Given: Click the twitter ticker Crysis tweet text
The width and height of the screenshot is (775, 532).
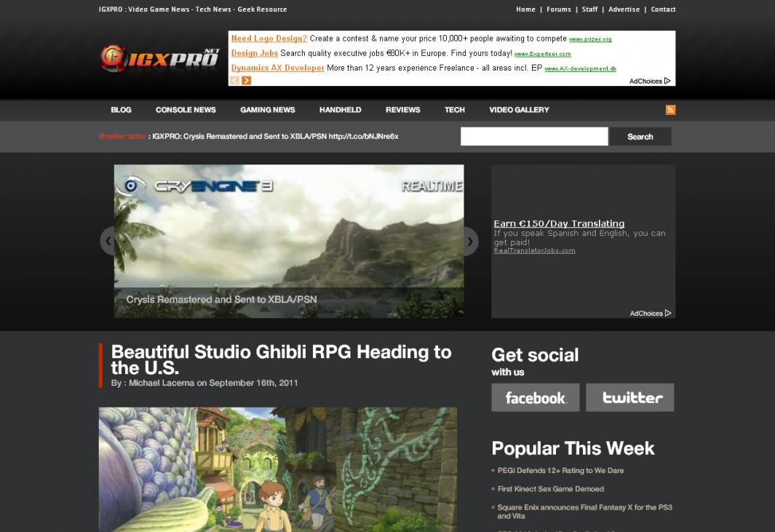Looking at the screenshot, I should pyautogui.click(x=275, y=137).
